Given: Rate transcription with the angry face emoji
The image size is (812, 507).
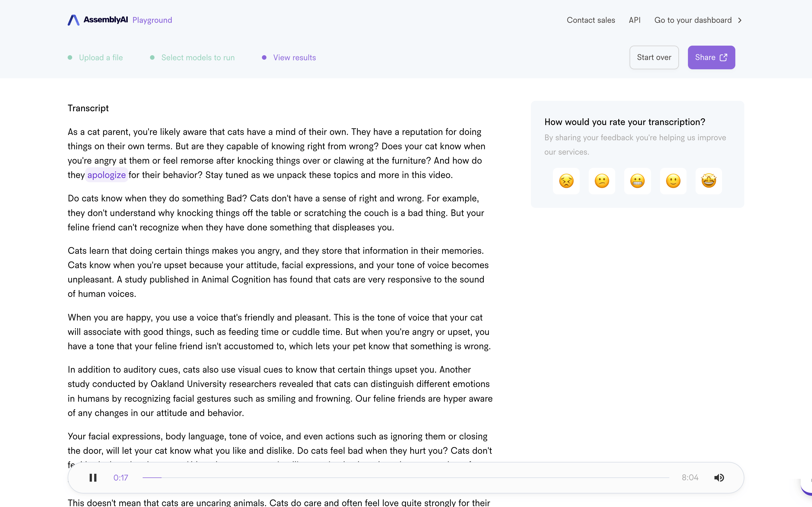Looking at the screenshot, I should 566,181.
